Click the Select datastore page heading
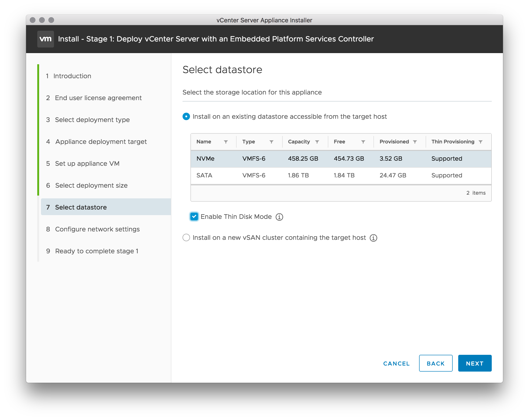Screen dimensions: 529x420 coord(222,70)
